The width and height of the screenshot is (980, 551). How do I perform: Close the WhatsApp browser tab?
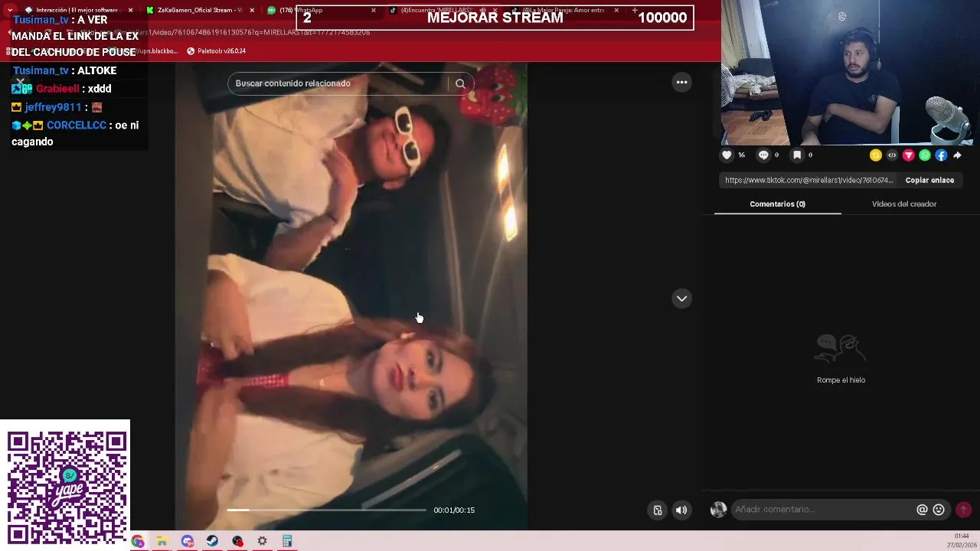[x=374, y=10]
